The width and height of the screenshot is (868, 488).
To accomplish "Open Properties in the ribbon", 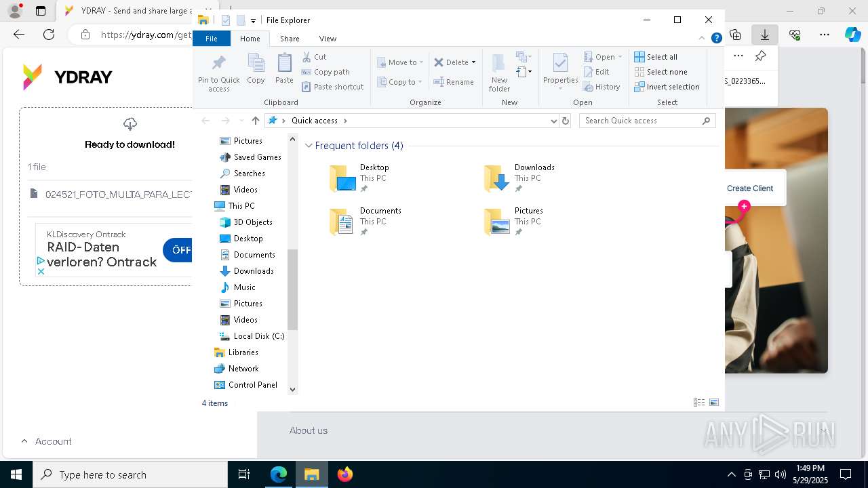I will tap(560, 72).
